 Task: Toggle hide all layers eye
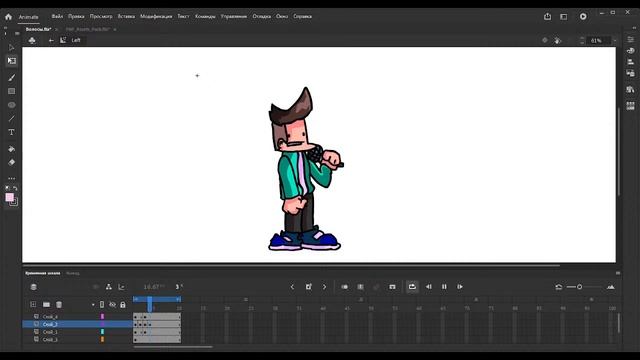[112, 304]
